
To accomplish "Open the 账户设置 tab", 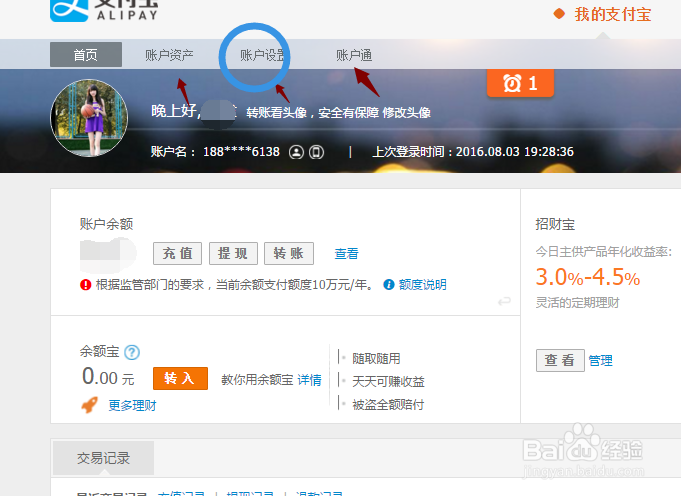I will [x=263, y=55].
